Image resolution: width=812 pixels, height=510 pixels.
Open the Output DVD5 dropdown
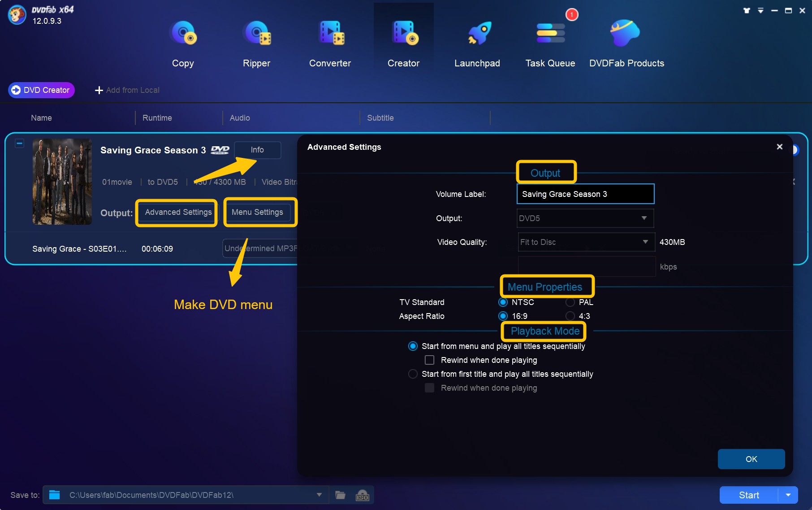585,218
